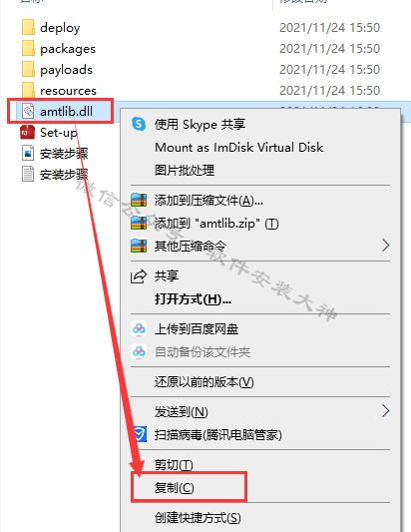Click the Tencent shield icon for 扫描病毒
The image size is (411, 532).
140,434
